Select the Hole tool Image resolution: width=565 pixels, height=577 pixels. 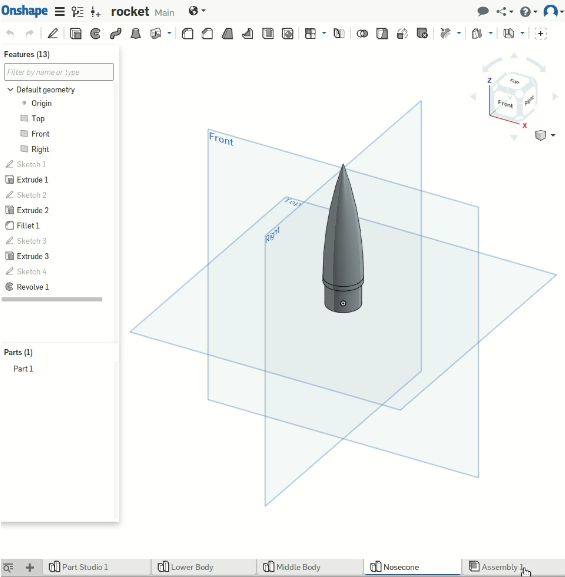[287, 34]
